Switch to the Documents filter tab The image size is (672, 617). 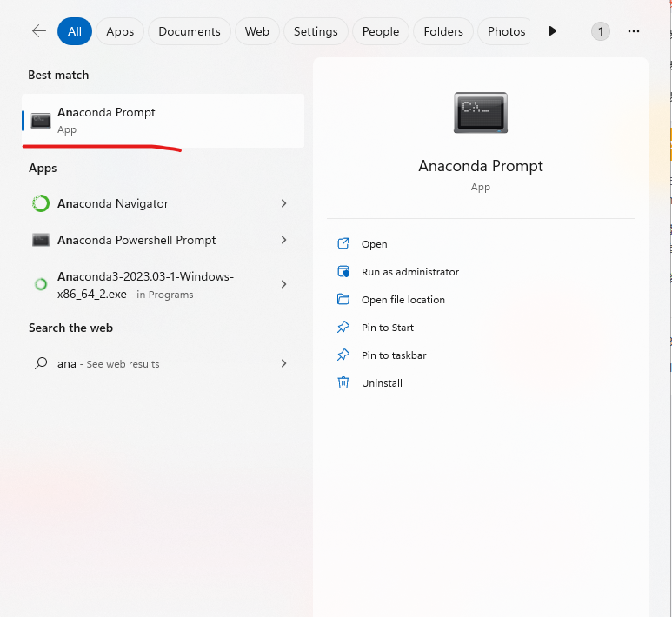pyautogui.click(x=190, y=31)
